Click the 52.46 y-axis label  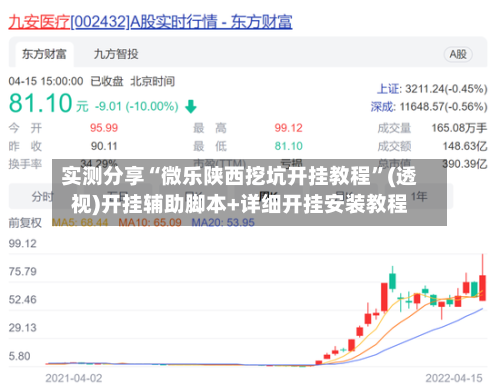click(x=23, y=300)
